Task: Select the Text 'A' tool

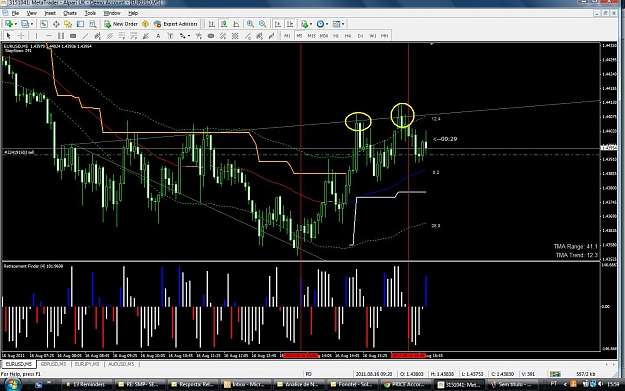Action: pyautogui.click(x=158, y=36)
